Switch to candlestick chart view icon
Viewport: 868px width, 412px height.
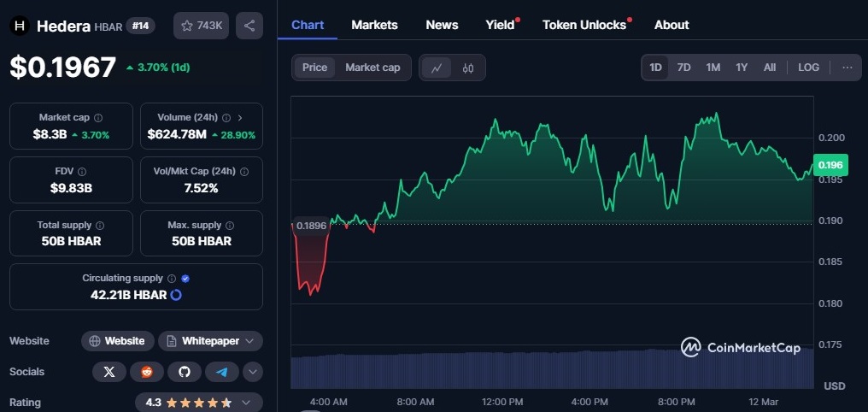point(468,68)
